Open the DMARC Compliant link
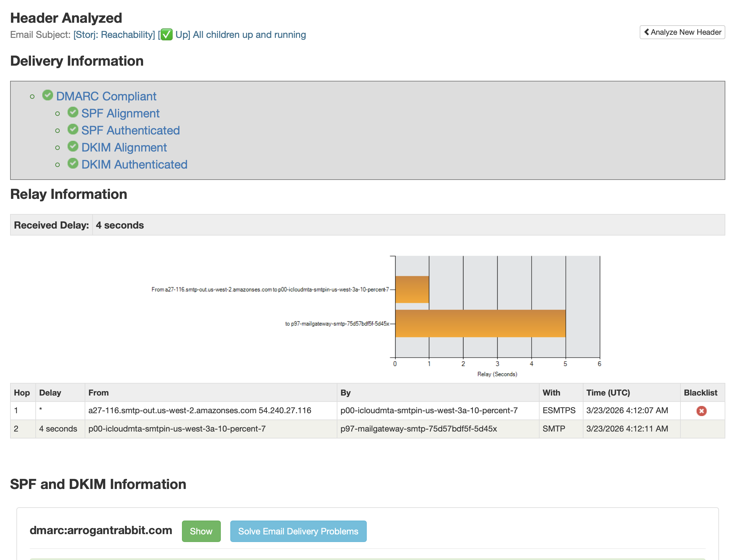The height and width of the screenshot is (560, 743). tap(106, 96)
